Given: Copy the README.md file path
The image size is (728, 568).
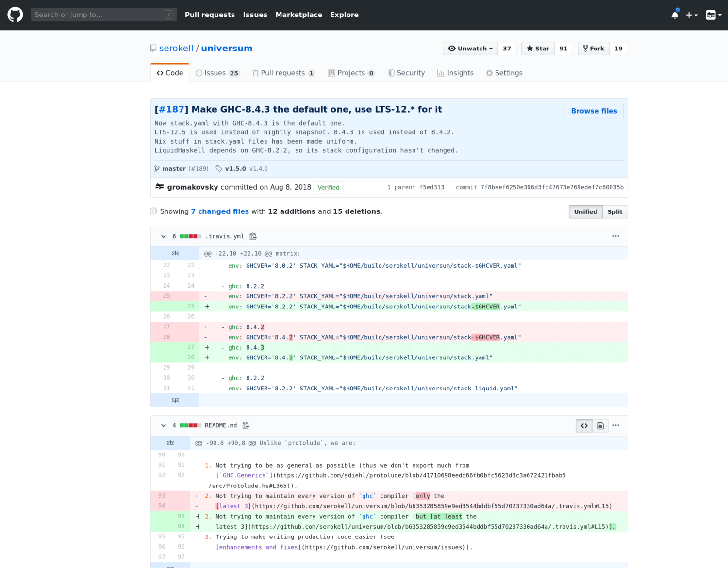Looking at the screenshot, I should click(246, 425).
